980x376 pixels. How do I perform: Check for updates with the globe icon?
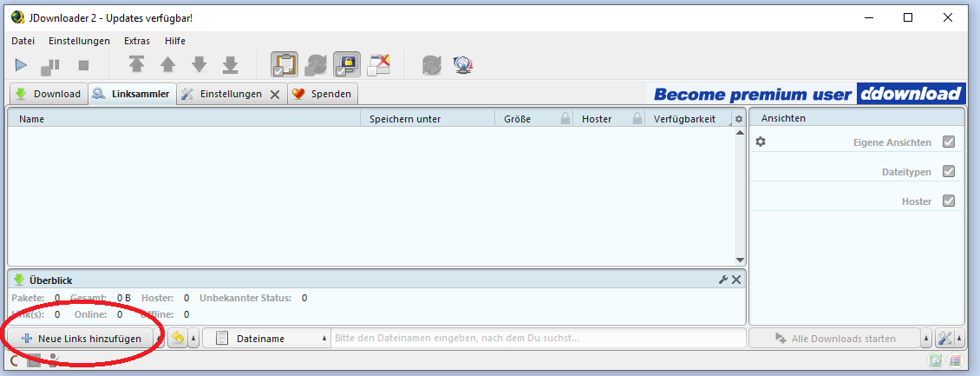(x=463, y=64)
